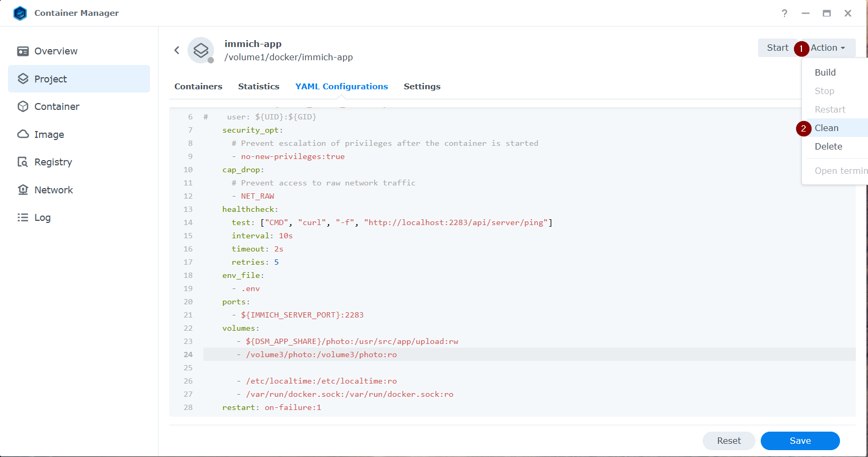This screenshot has height=457, width=868.
Task: Open the Action dropdown menu
Action: [x=828, y=48]
